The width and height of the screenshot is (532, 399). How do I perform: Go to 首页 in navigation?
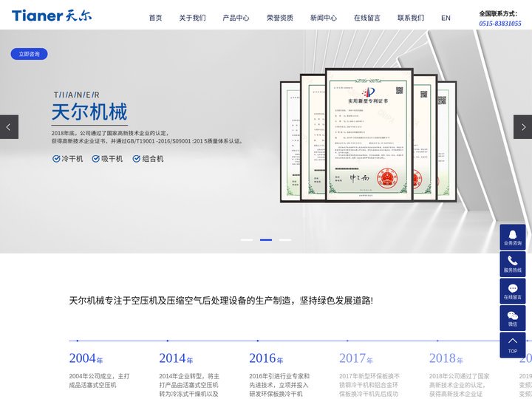tap(155, 18)
